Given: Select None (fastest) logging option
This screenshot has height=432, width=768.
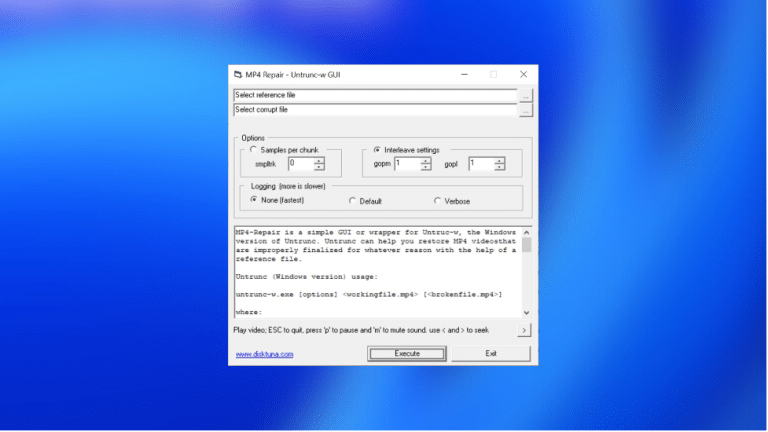Looking at the screenshot, I should point(254,200).
